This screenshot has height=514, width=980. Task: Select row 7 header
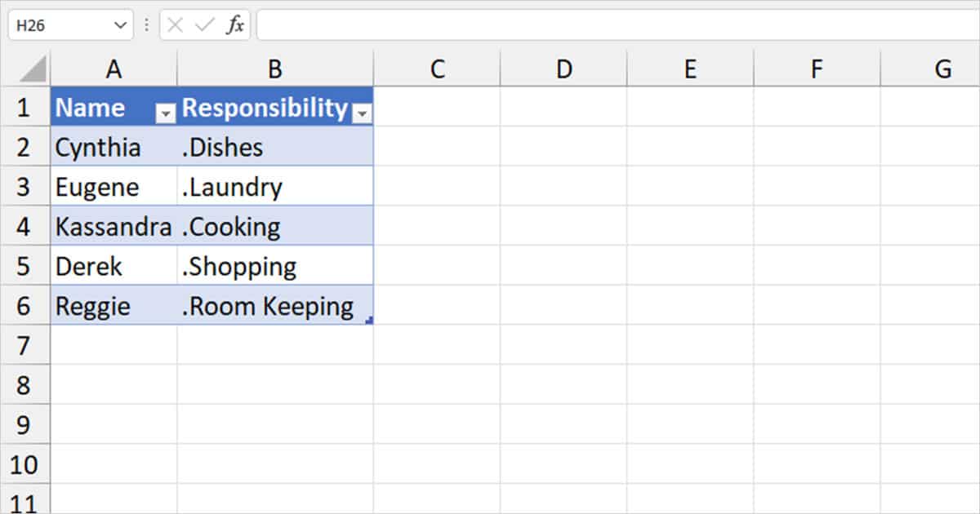pyautogui.click(x=24, y=346)
